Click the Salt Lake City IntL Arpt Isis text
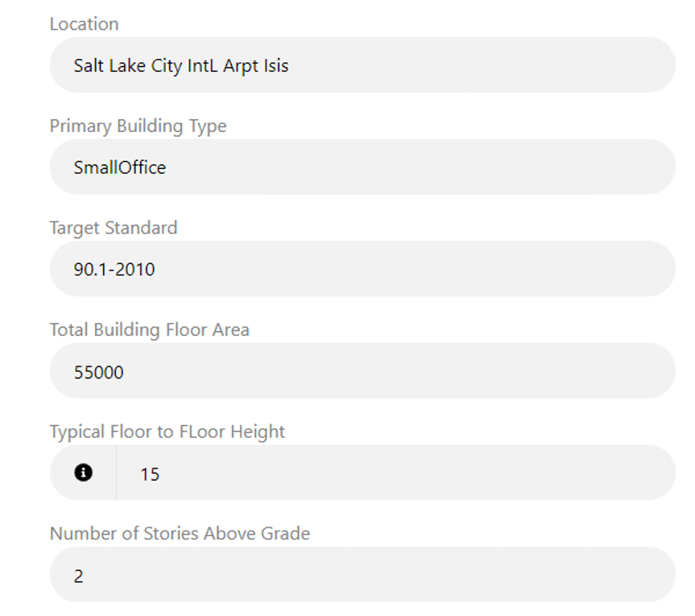The width and height of the screenshot is (695, 616). coord(181,66)
